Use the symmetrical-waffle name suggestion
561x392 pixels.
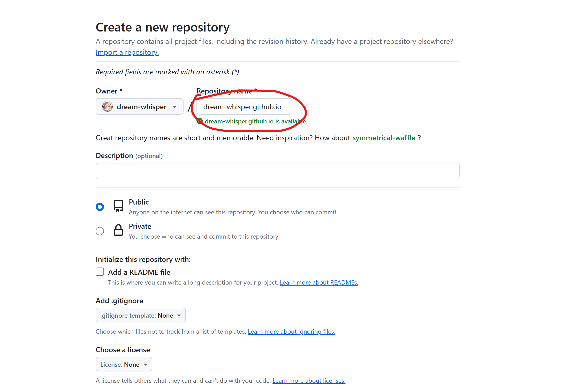click(384, 138)
